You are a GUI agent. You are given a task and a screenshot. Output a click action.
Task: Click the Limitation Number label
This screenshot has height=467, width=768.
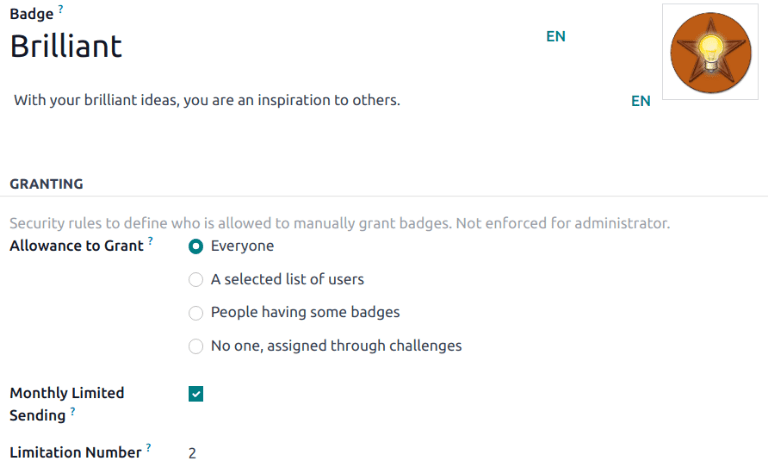[75, 452]
